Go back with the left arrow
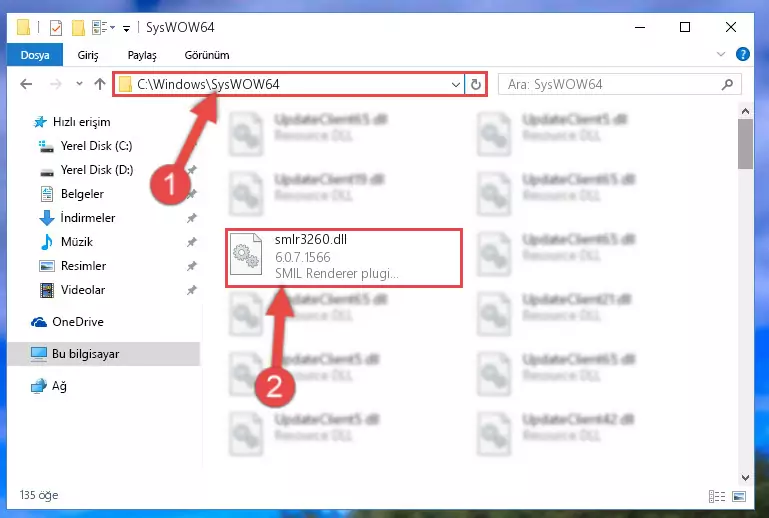Viewport: 769px width, 518px height. point(26,84)
